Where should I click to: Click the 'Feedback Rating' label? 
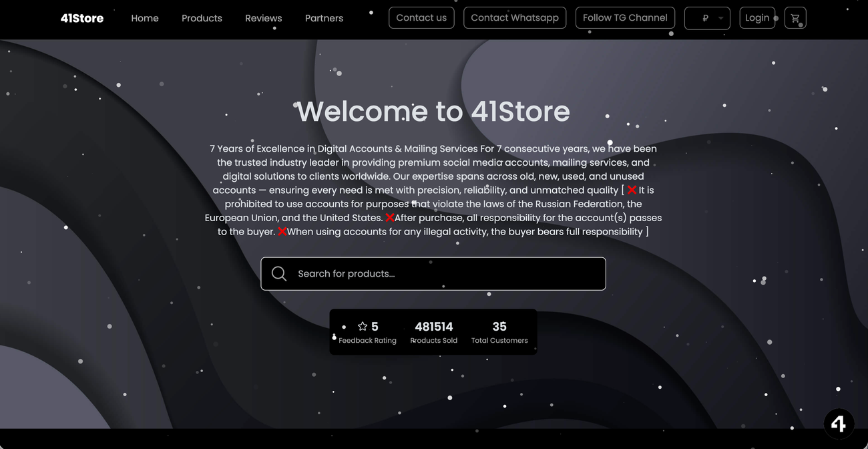pyautogui.click(x=367, y=341)
